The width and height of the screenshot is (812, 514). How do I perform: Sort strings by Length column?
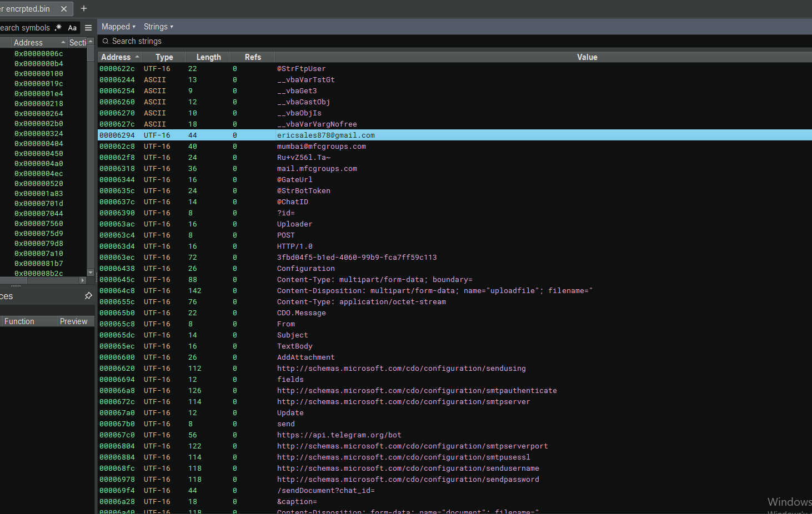208,57
